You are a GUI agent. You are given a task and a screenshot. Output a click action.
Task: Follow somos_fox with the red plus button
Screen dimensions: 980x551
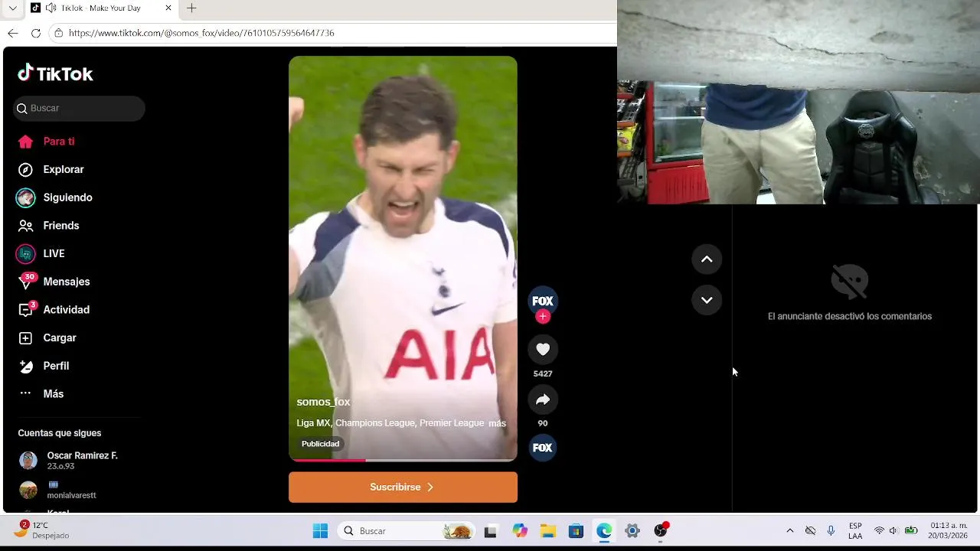click(543, 316)
